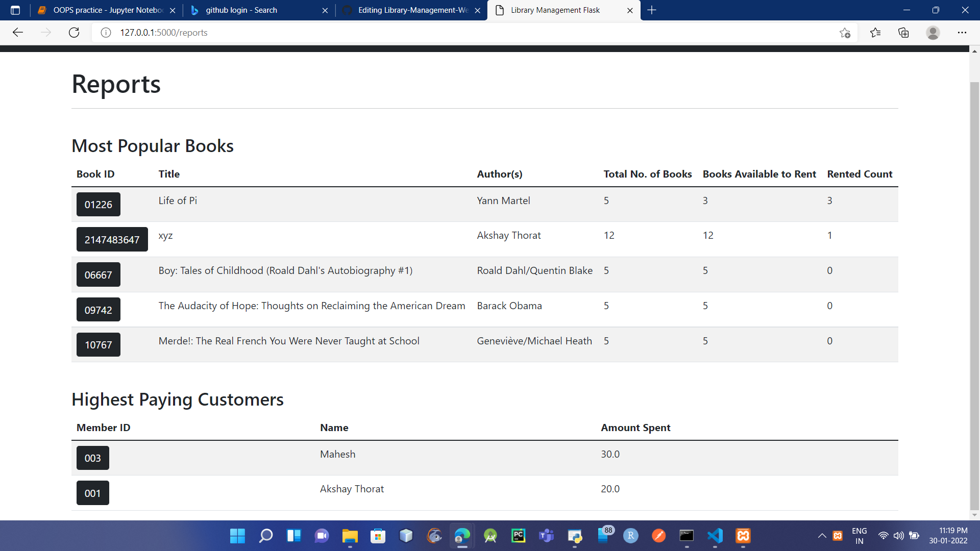Open browser Collections

click(903, 32)
